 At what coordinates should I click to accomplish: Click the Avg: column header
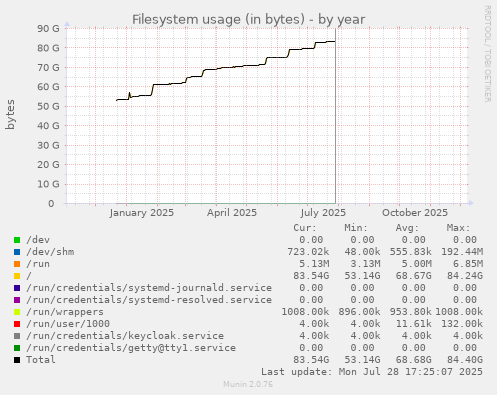tap(407, 228)
